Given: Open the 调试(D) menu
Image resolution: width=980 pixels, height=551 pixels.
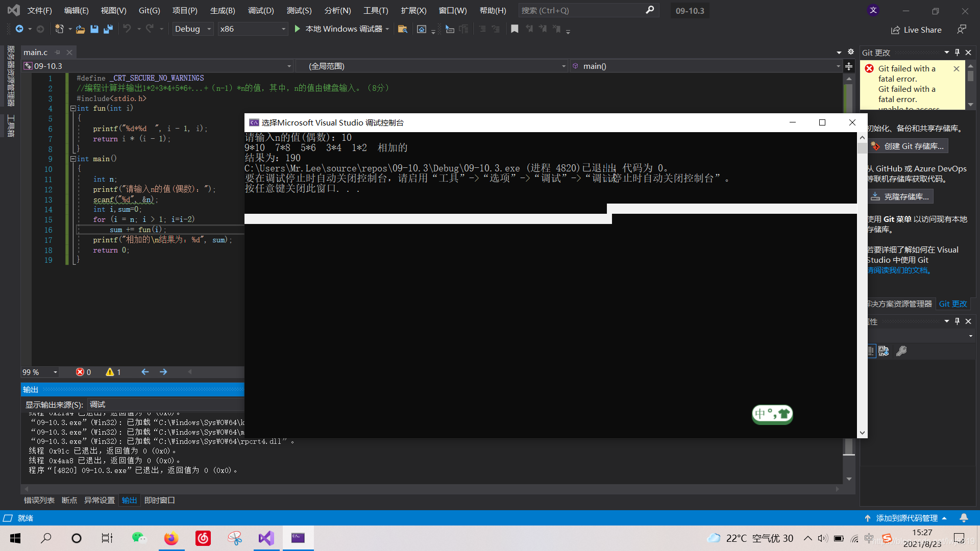Looking at the screenshot, I should coord(261,10).
